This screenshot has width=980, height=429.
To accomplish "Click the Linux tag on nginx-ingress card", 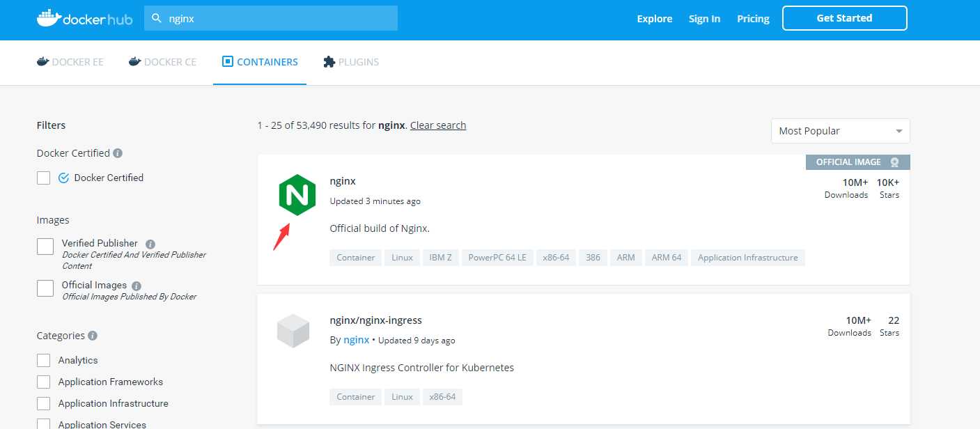I will [402, 397].
